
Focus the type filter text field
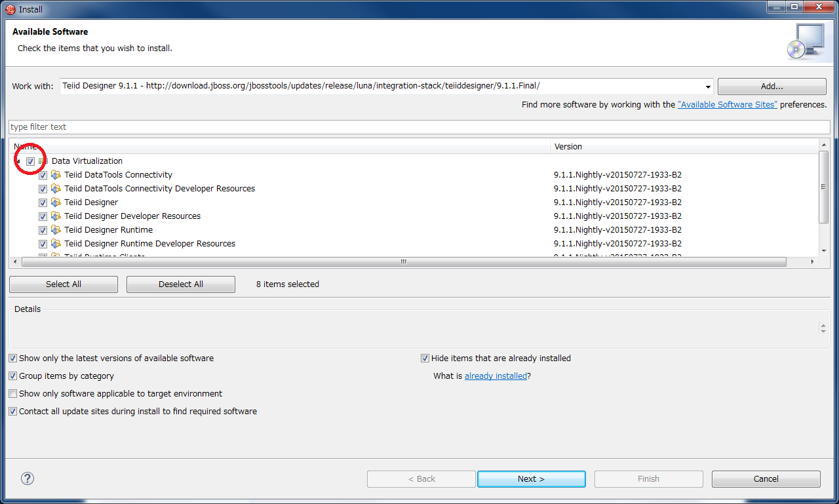coord(418,127)
